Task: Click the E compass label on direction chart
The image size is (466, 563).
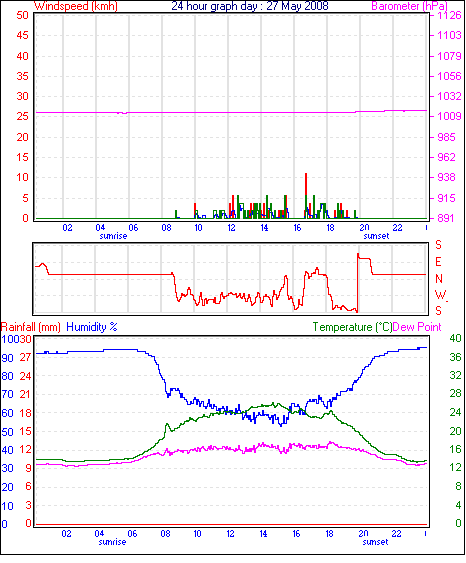Action: point(438,262)
